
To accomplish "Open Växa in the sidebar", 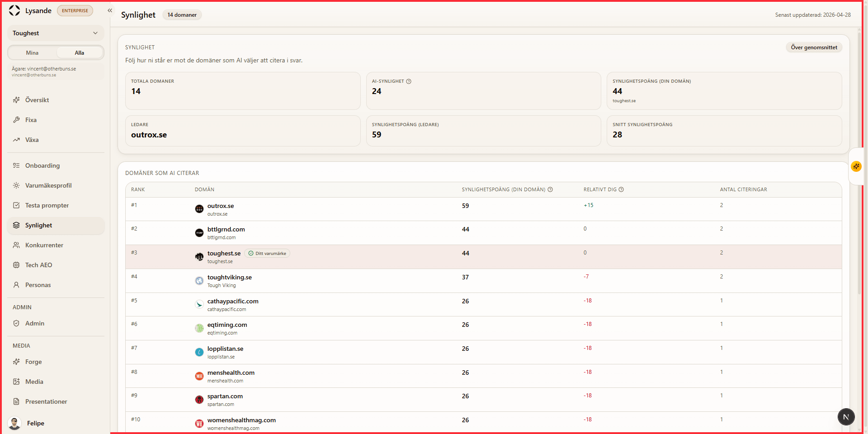I will tap(56, 140).
